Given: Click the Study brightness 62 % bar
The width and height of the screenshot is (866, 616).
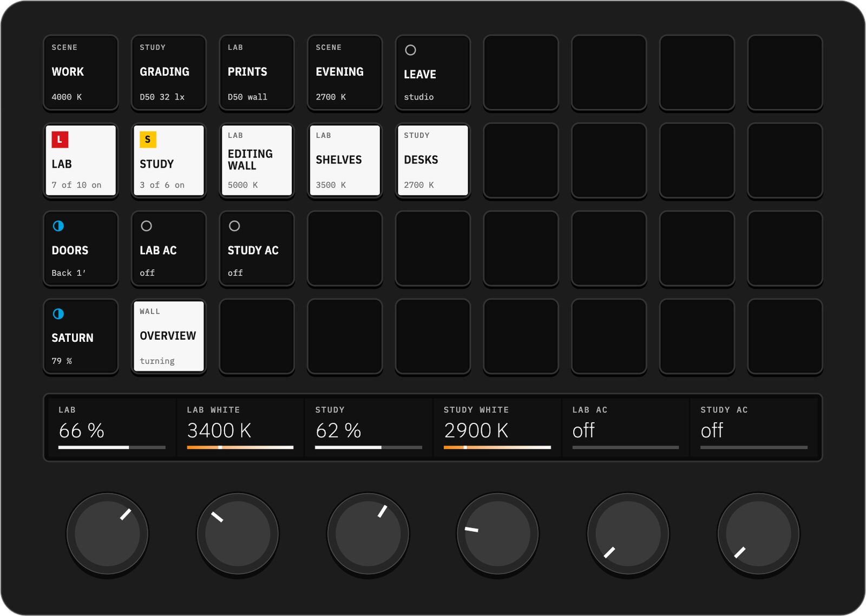Looking at the screenshot, I should (x=369, y=447).
